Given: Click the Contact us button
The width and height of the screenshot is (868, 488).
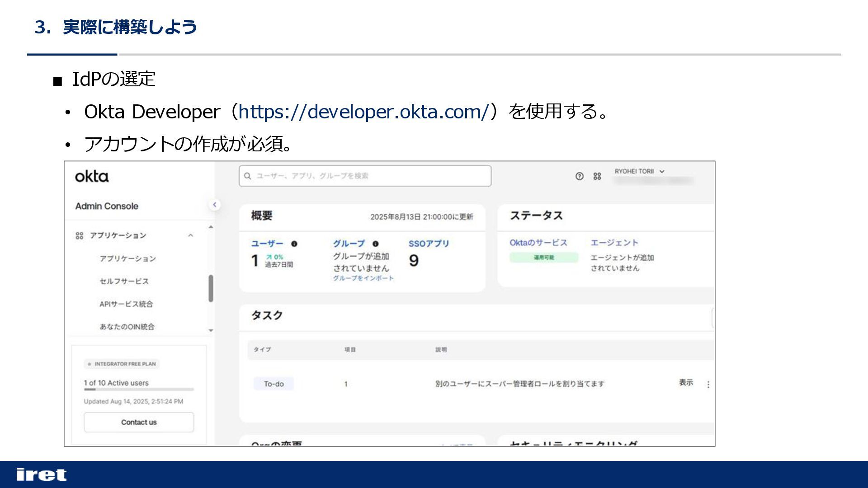Looking at the screenshot, I should pyautogui.click(x=139, y=422).
